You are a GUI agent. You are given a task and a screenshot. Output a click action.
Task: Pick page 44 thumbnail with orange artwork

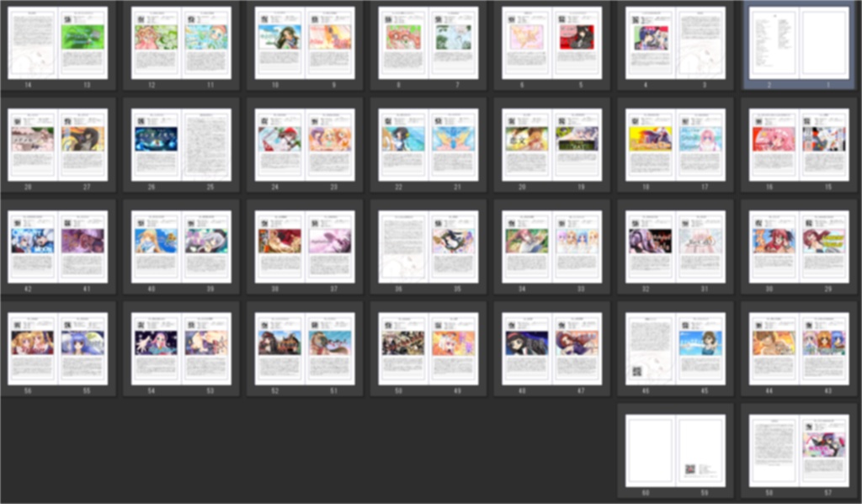774,348
